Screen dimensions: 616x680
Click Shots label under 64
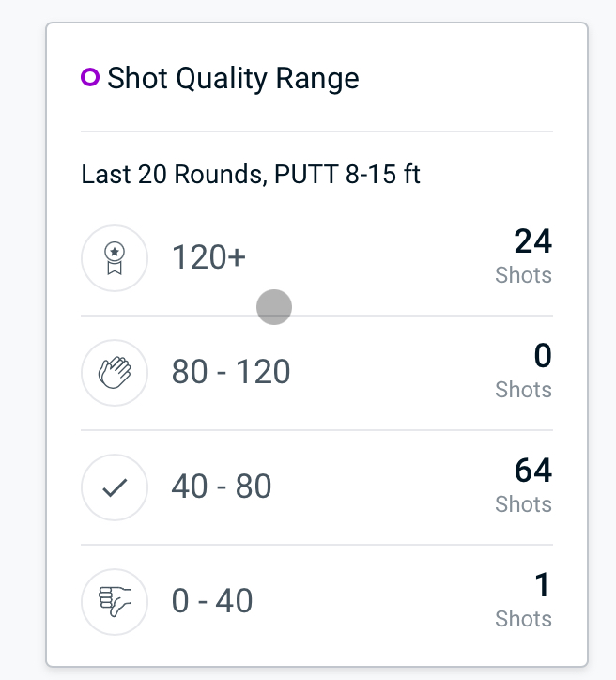point(523,504)
